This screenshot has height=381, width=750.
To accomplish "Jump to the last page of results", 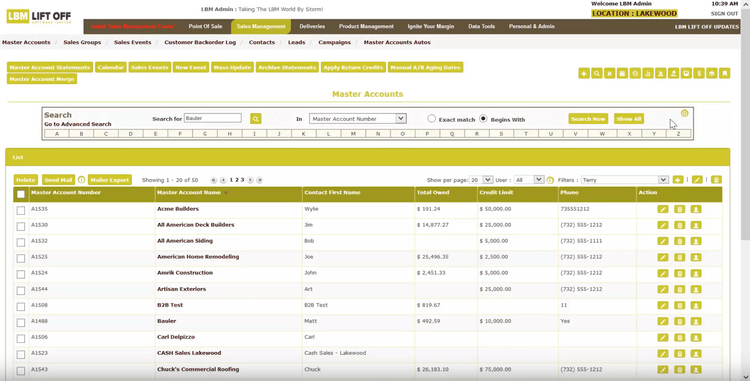I will pos(259,180).
